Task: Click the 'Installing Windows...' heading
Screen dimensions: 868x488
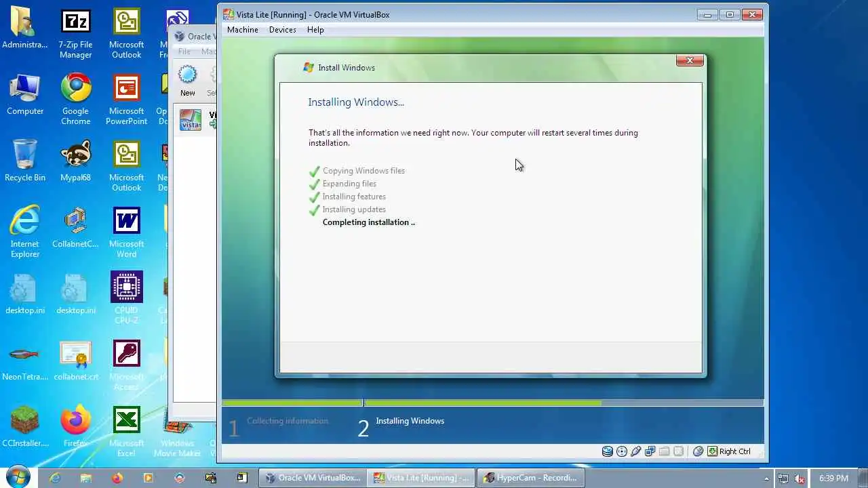Action: (356, 102)
